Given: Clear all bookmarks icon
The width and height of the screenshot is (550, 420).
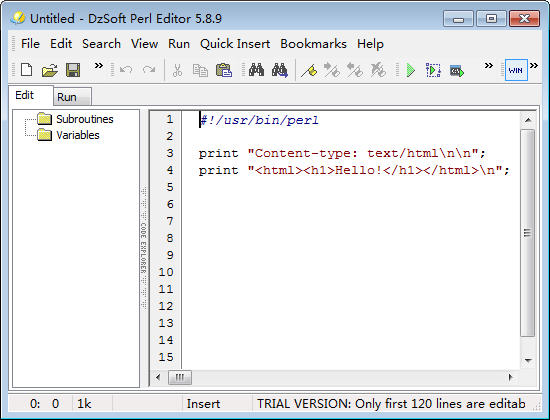Looking at the screenshot, I should 378,70.
